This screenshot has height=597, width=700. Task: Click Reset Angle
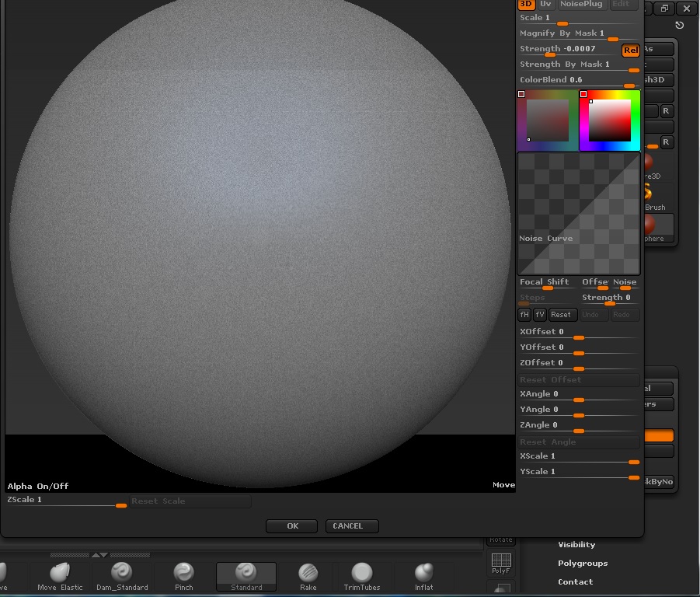[579, 442]
